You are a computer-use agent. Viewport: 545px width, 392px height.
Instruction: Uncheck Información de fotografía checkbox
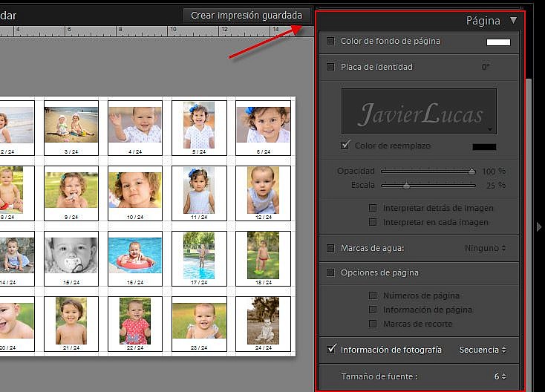pos(331,349)
